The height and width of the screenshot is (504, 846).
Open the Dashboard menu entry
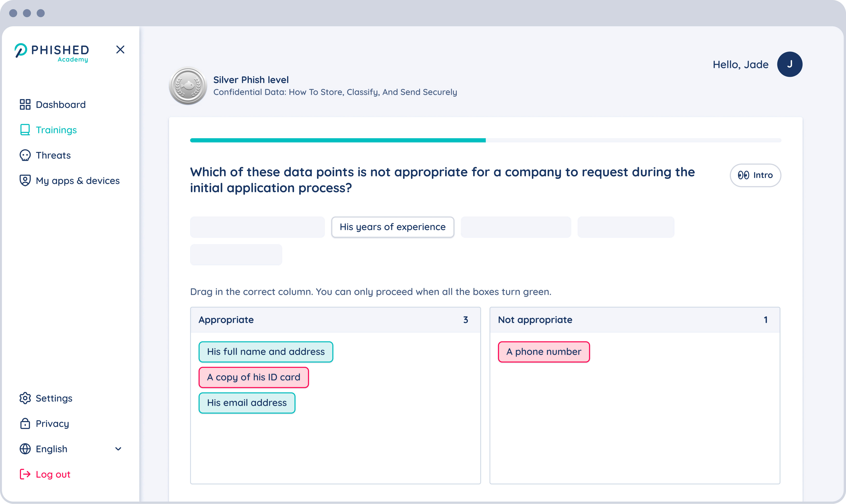pyautogui.click(x=60, y=104)
